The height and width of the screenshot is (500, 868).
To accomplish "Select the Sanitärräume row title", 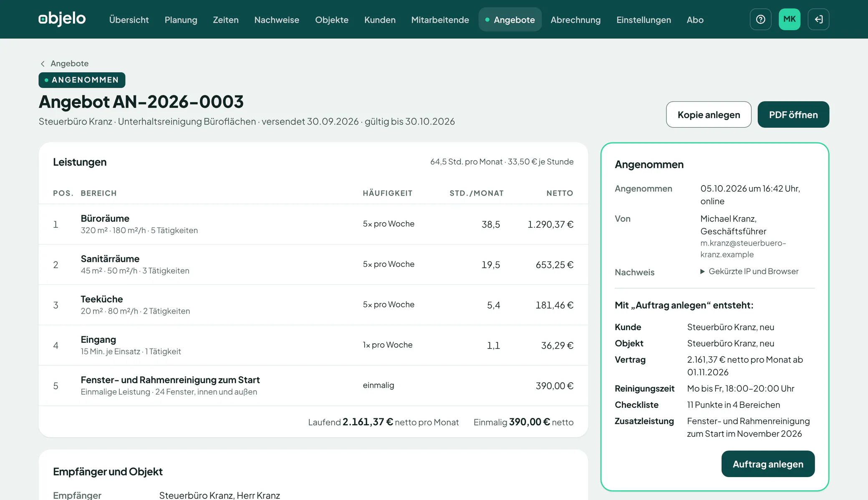I will [110, 259].
